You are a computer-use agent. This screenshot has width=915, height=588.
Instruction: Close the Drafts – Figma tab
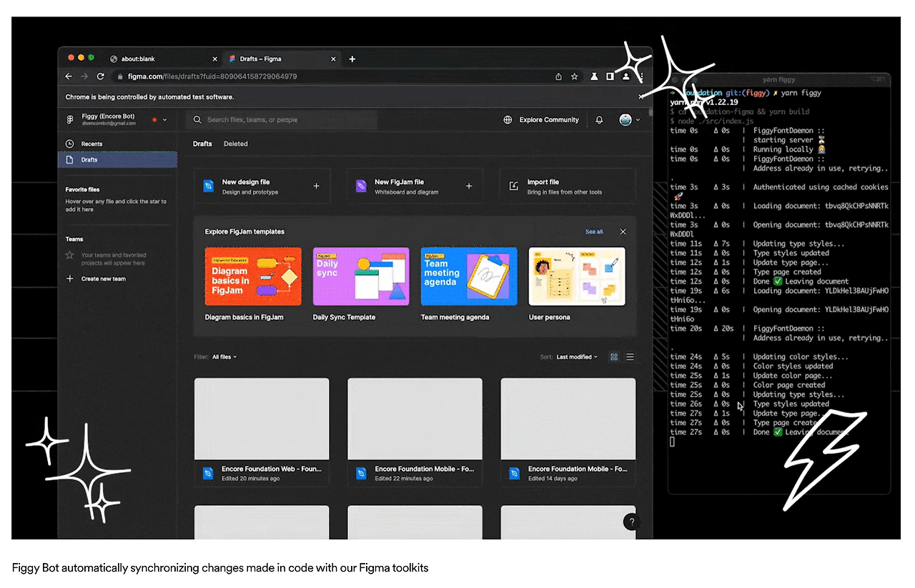pos(335,59)
